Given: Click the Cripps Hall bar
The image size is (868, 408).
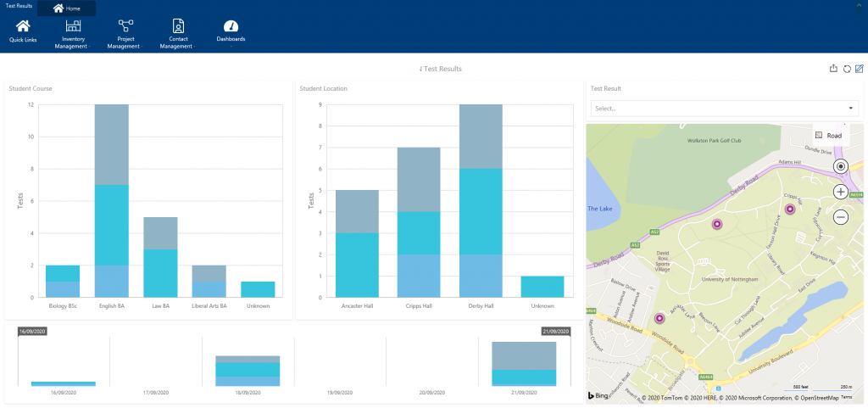Looking at the screenshot, I should 419,222.
